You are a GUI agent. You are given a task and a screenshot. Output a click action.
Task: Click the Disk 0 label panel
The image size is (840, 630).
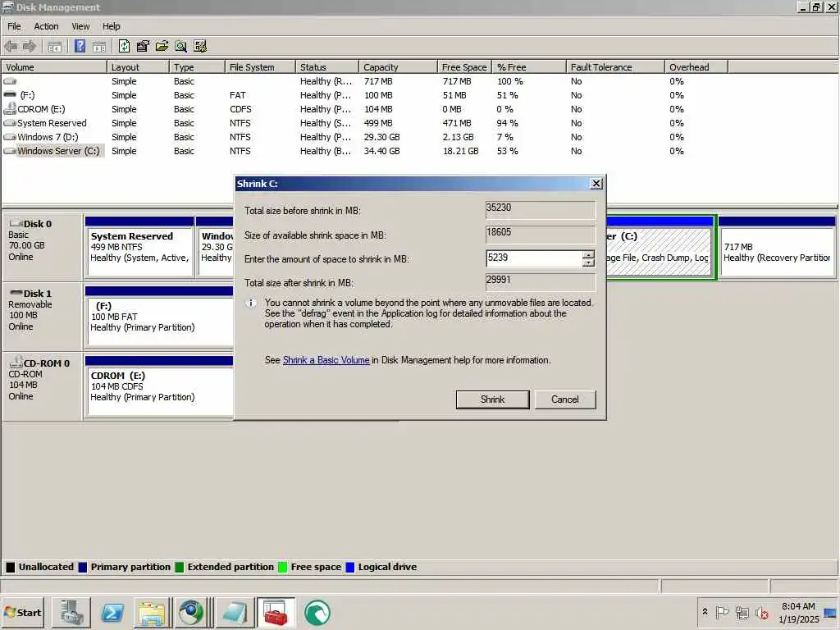pyautogui.click(x=43, y=246)
